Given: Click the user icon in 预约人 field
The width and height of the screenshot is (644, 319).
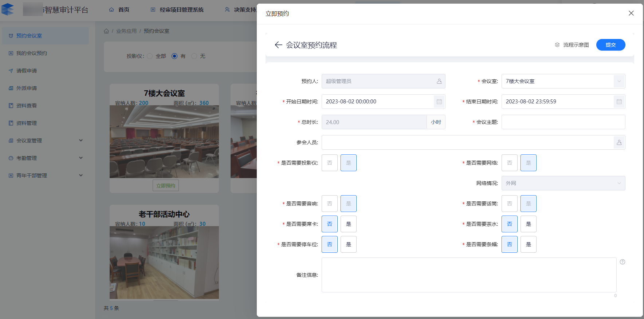Looking at the screenshot, I should click(x=439, y=81).
